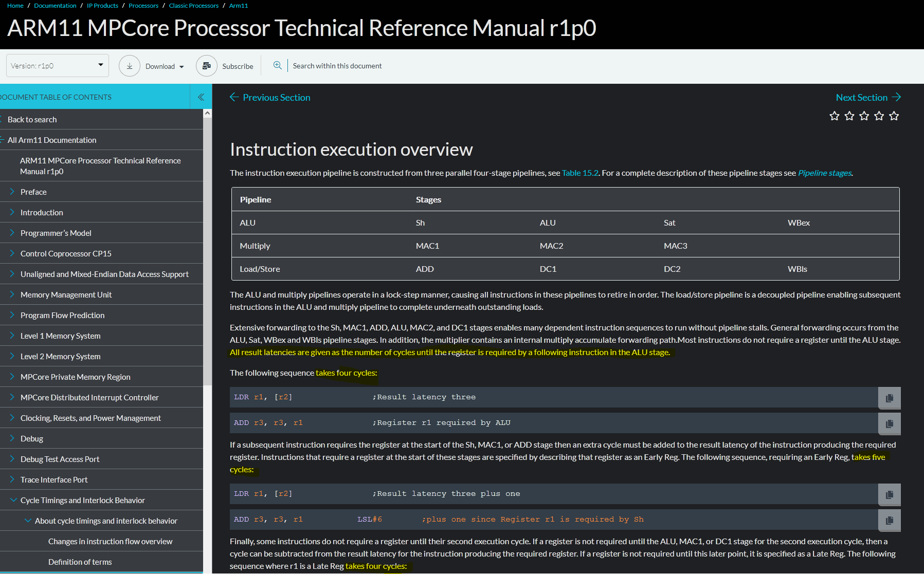Viewport: 924px width, 574px height.
Task: Rate the page two stars
Action: [849, 116]
